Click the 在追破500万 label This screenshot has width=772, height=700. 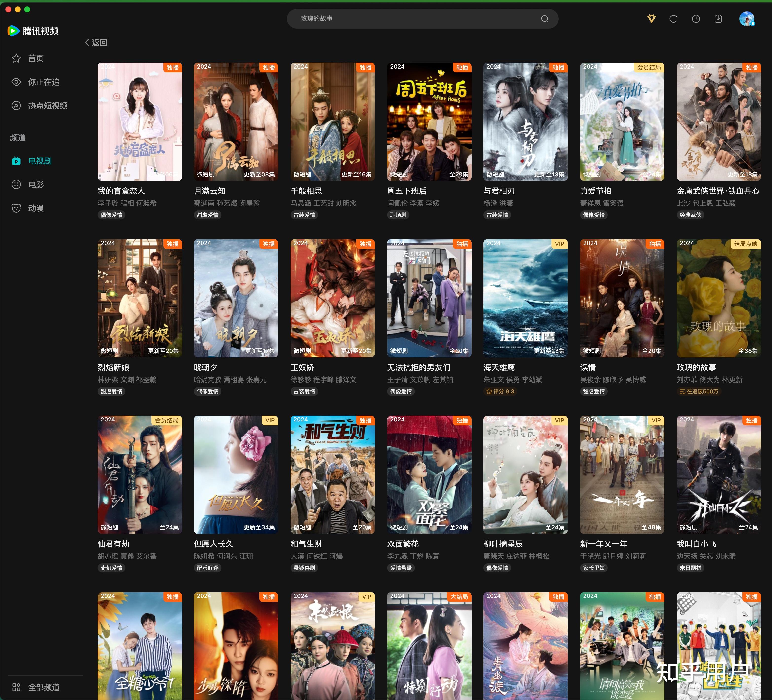699,391
